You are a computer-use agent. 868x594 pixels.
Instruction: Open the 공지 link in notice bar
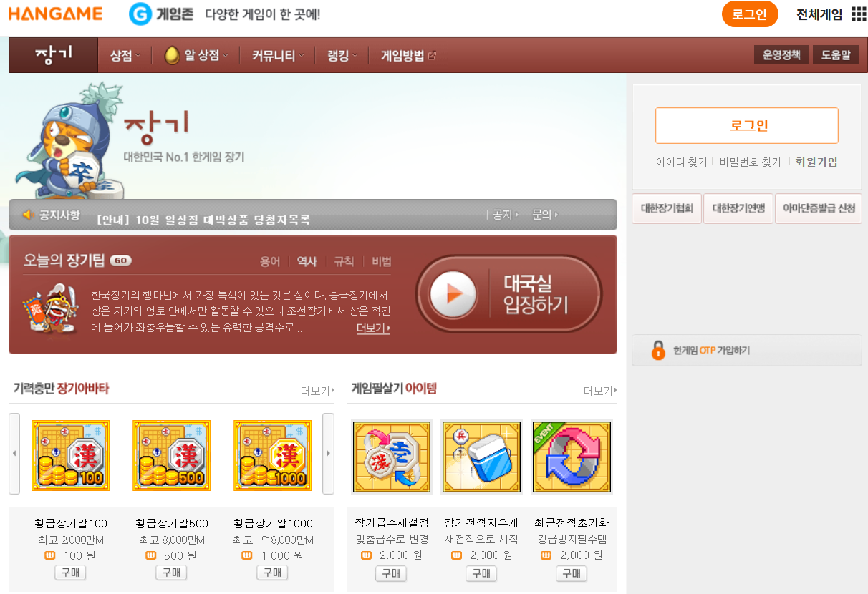coord(504,214)
